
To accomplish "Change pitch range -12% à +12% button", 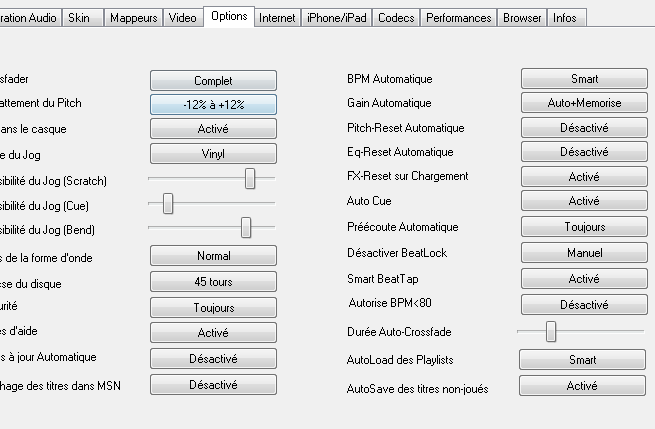I will click(x=213, y=104).
